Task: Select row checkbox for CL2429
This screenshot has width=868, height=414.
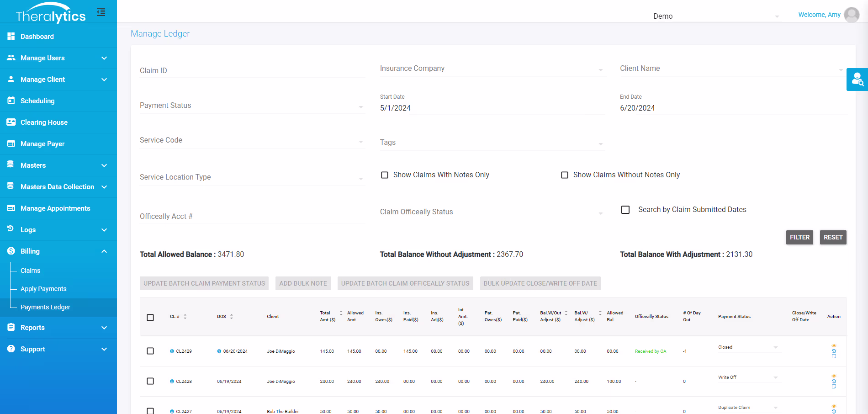Action: [x=150, y=351]
